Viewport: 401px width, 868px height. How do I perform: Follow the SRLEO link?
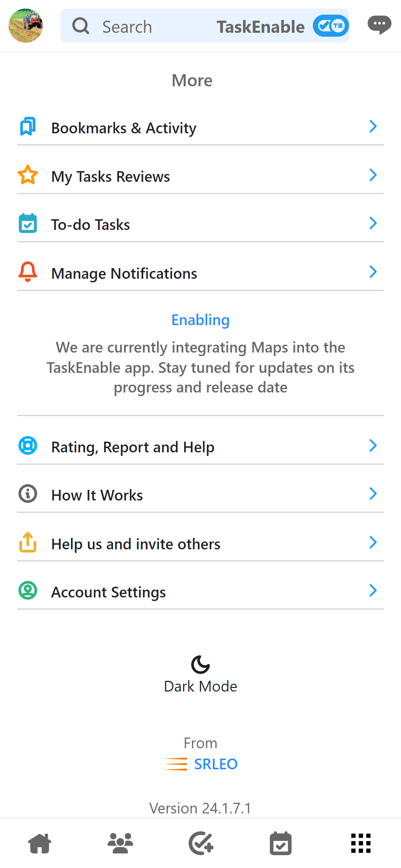pos(215,764)
